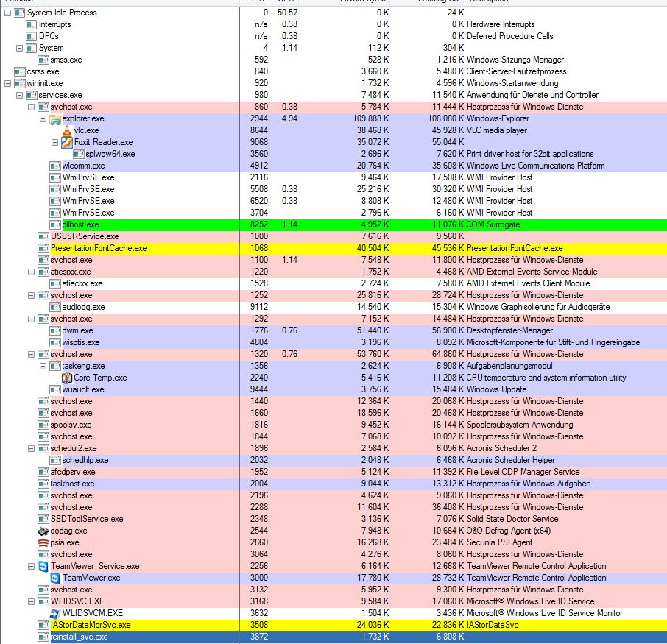Click the 'VLC media player' description
Screen dimensions: 667x644
point(496,130)
